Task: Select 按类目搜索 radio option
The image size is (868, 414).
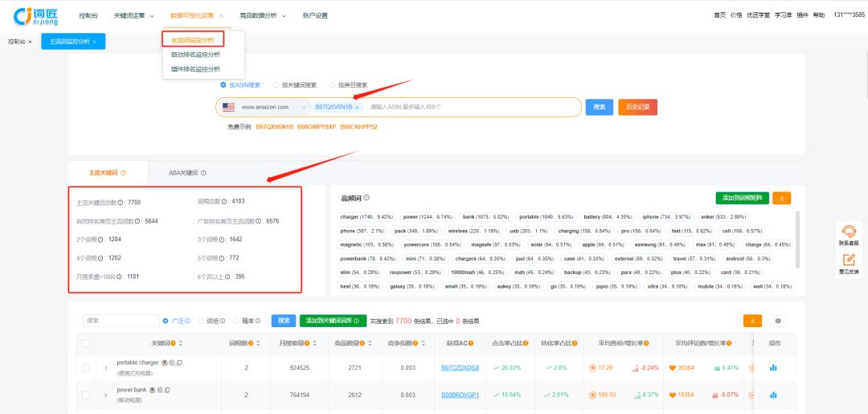Action: click(x=332, y=85)
